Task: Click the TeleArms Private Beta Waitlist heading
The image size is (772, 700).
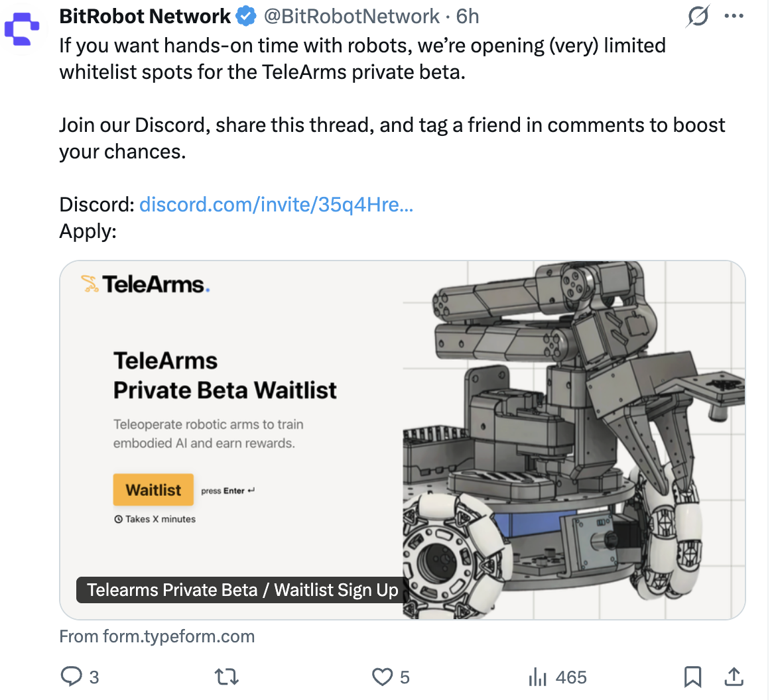Action: (225, 375)
